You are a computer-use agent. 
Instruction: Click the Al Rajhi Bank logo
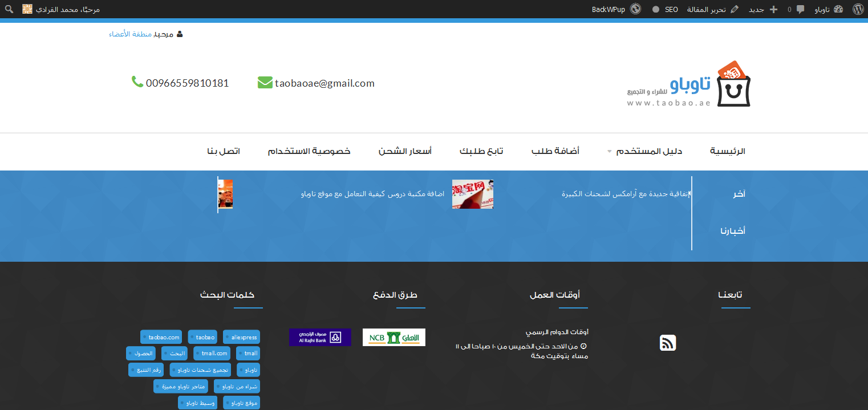point(320,337)
